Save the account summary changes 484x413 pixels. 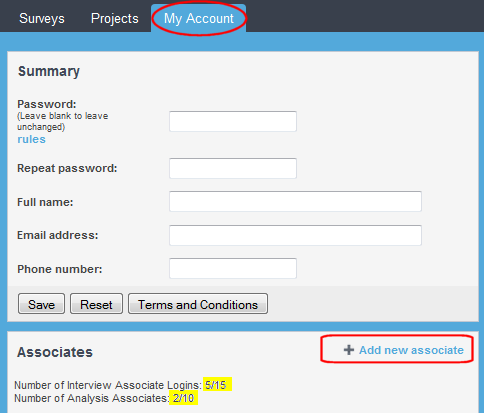click(x=41, y=304)
